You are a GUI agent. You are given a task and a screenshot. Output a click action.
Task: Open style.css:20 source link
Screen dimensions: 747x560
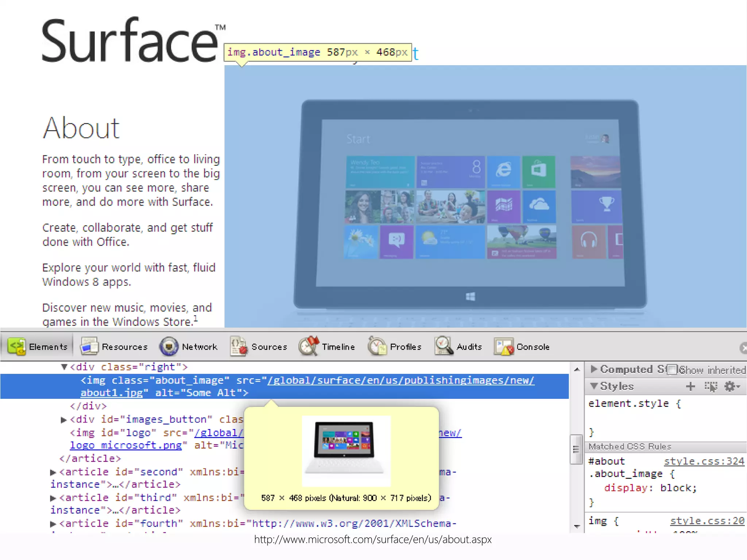[x=707, y=521]
